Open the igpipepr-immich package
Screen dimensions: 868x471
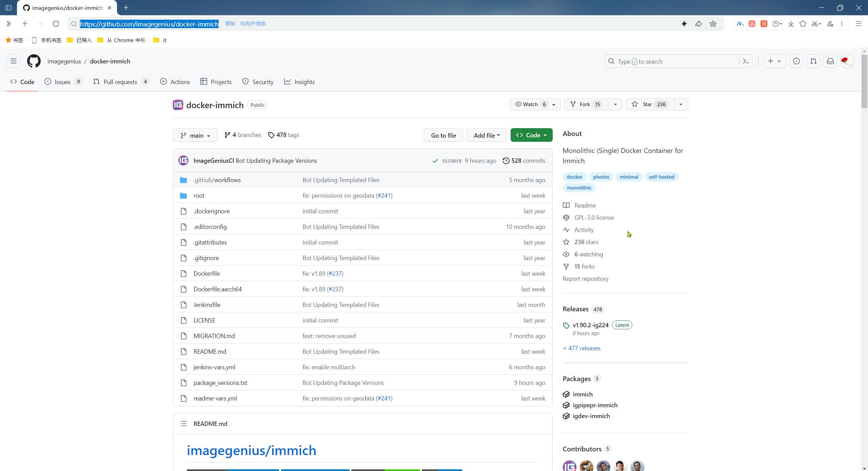(595, 405)
